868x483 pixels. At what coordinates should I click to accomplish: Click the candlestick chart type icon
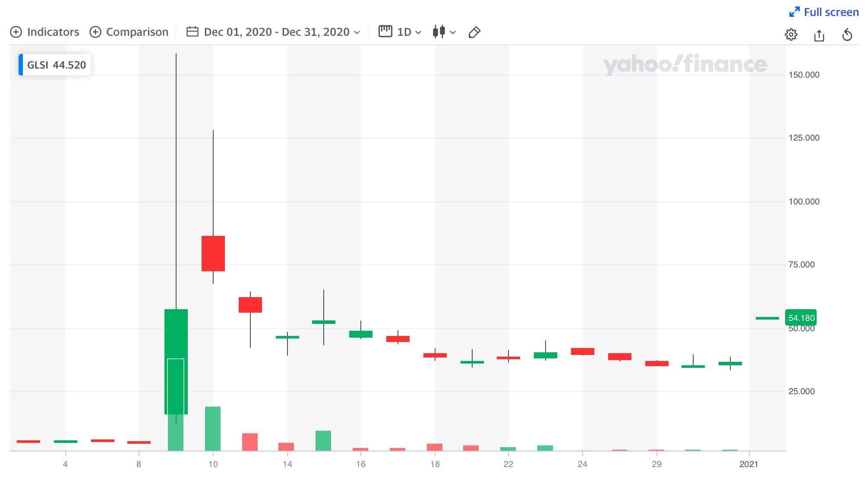pos(439,32)
